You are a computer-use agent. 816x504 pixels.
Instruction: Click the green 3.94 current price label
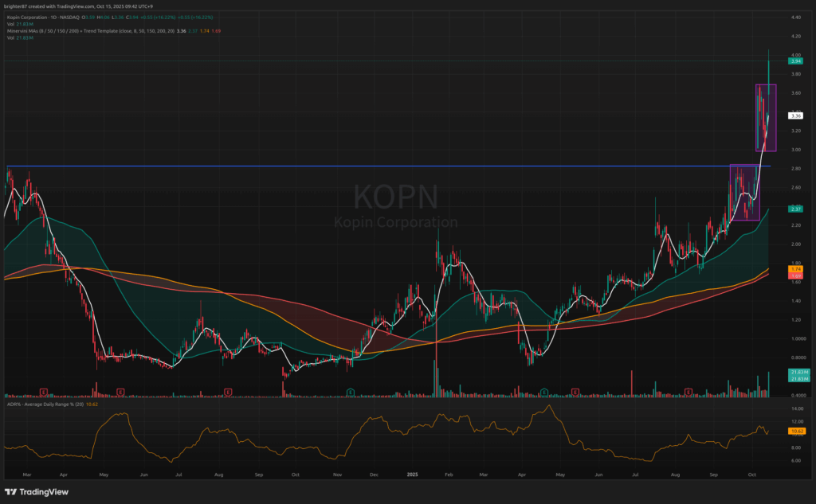tap(794, 61)
